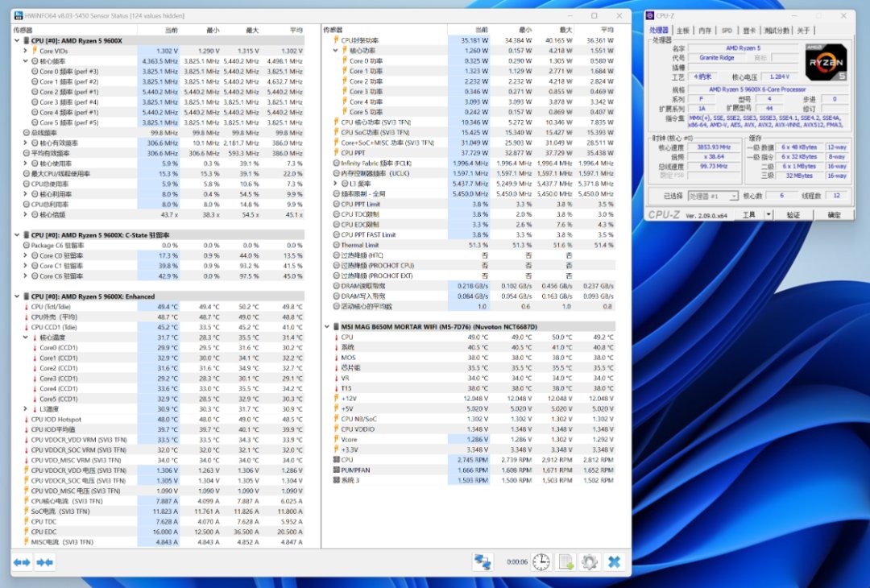Image resolution: width=870 pixels, height=588 pixels.
Task: Start logging with the sheet log icon
Action: (565, 561)
